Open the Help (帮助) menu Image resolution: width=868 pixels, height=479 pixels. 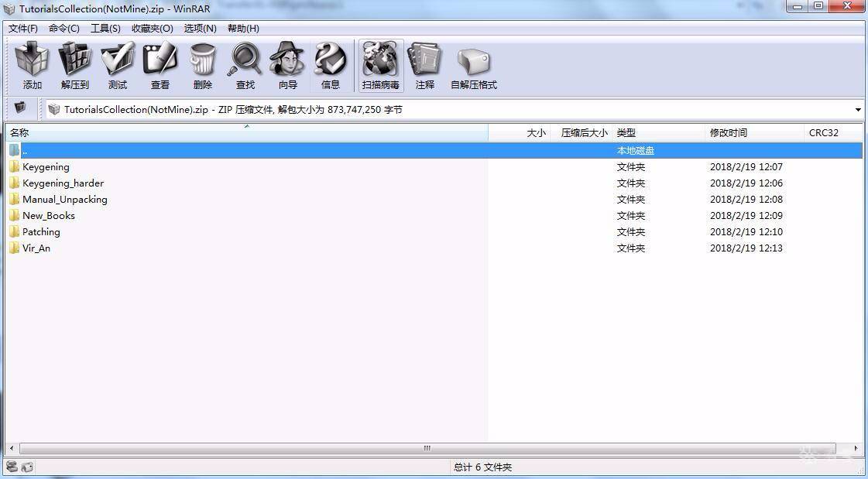(243, 28)
